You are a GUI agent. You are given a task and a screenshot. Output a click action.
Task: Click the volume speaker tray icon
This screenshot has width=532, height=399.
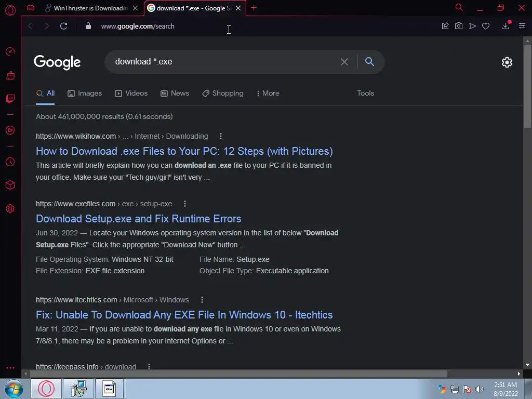click(x=480, y=389)
